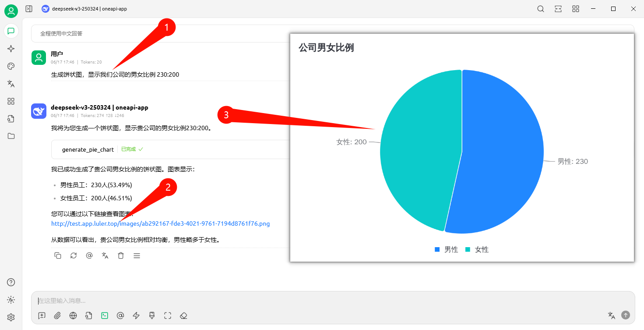Copy the assistant reply
Image resolution: width=644 pixels, height=330 pixels.
58,255
